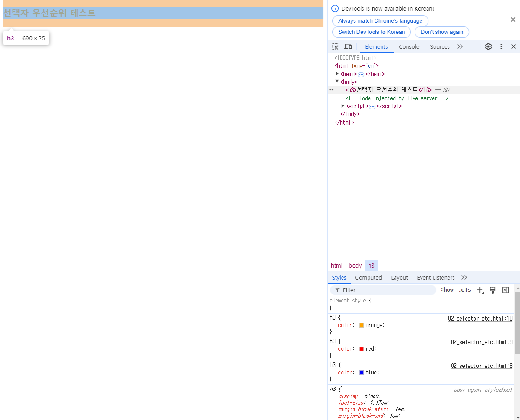Click the closing html tag line
The width and height of the screenshot is (520, 420).
[344, 122]
